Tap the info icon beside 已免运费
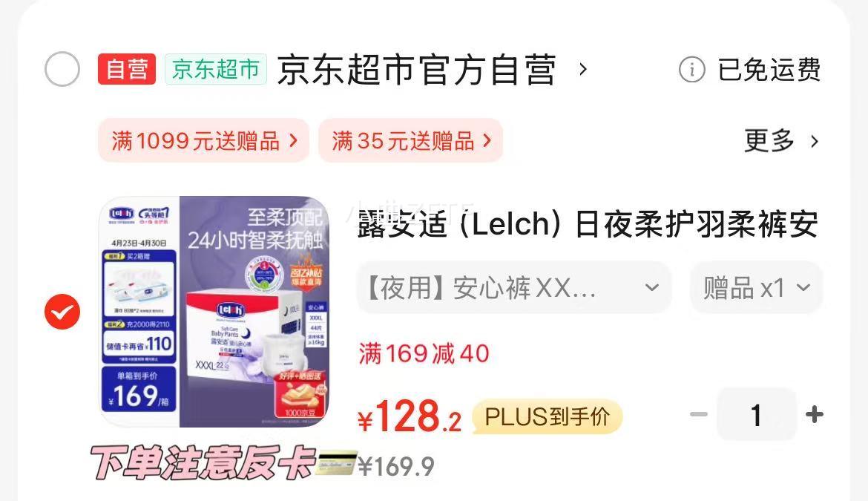The height and width of the screenshot is (501, 868). pyautogui.click(x=691, y=70)
